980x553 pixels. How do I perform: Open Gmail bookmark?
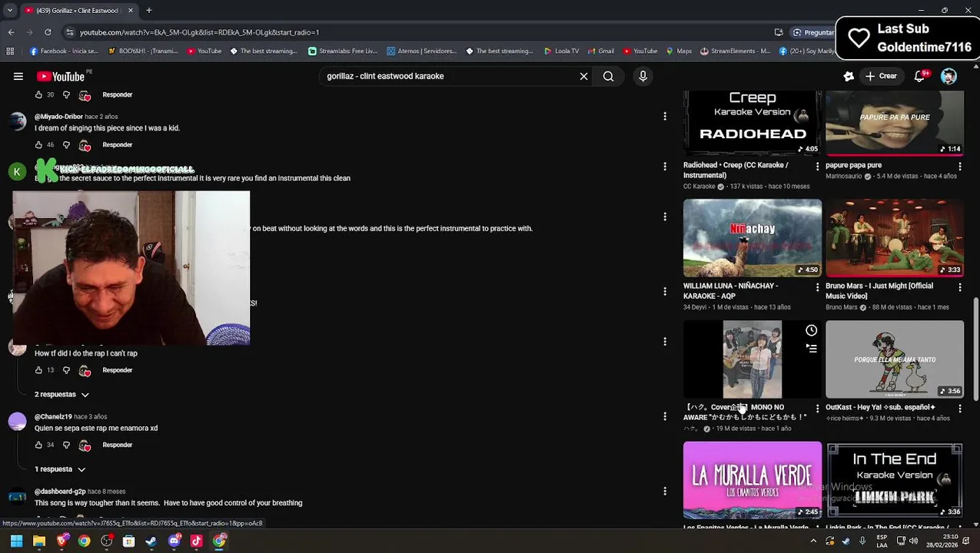tap(601, 51)
